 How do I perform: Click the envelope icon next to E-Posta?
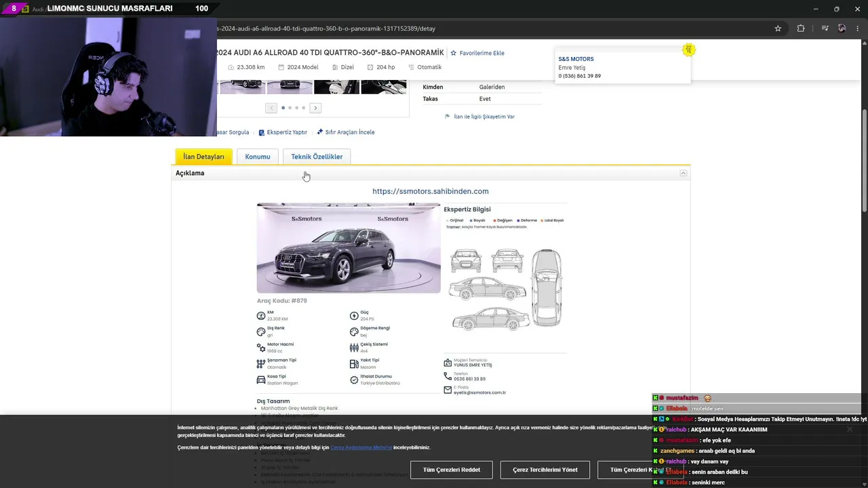pos(448,390)
